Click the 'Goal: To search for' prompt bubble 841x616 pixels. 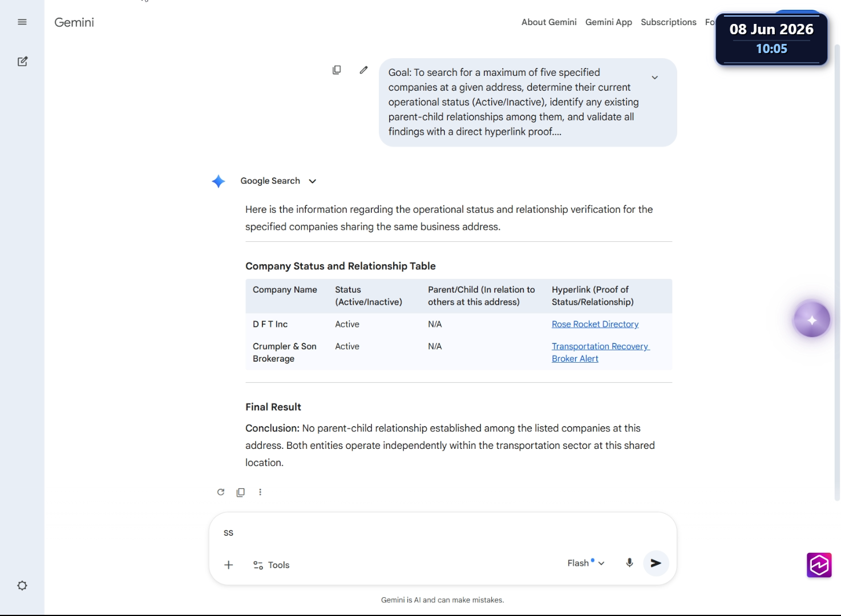click(x=528, y=102)
